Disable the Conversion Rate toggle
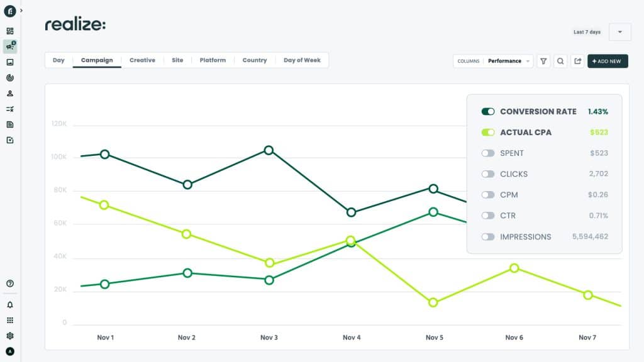The image size is (644, 362). (x=488, y=111)
